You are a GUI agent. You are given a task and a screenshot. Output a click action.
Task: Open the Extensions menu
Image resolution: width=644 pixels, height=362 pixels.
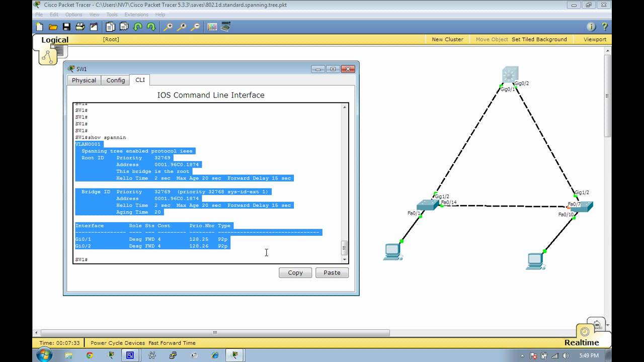click(136, 15)
